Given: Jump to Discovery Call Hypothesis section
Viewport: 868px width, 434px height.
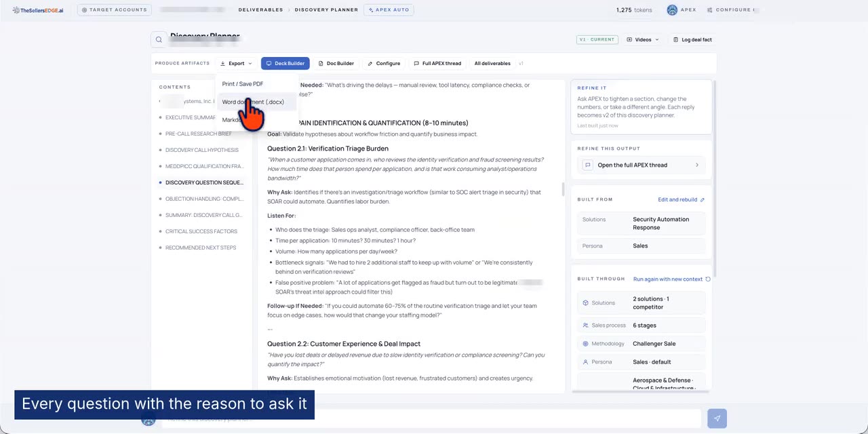Looking at the screenshot, I should point(201,150).
